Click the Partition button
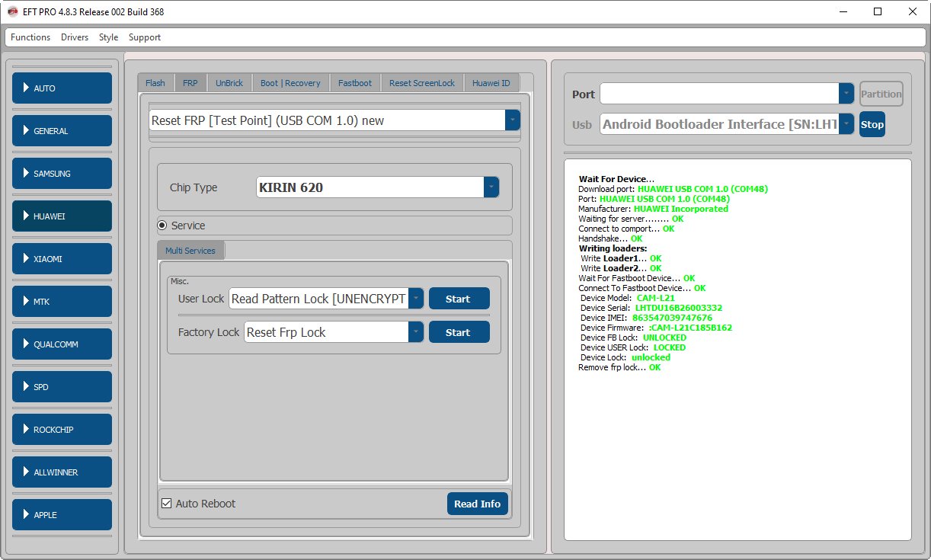The height and width of the screenshot is (560, 931). coord(881,94)
